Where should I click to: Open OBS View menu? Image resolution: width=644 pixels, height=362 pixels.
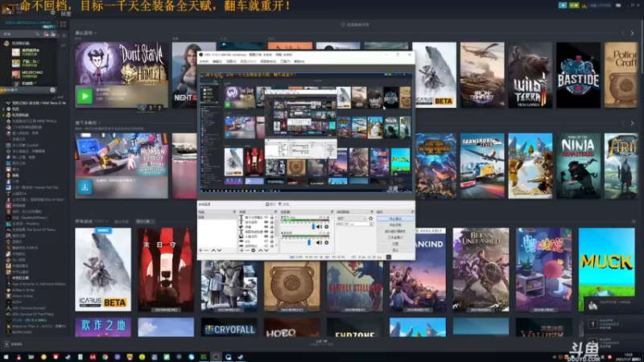pyautogui.click(x=231, y=62)
